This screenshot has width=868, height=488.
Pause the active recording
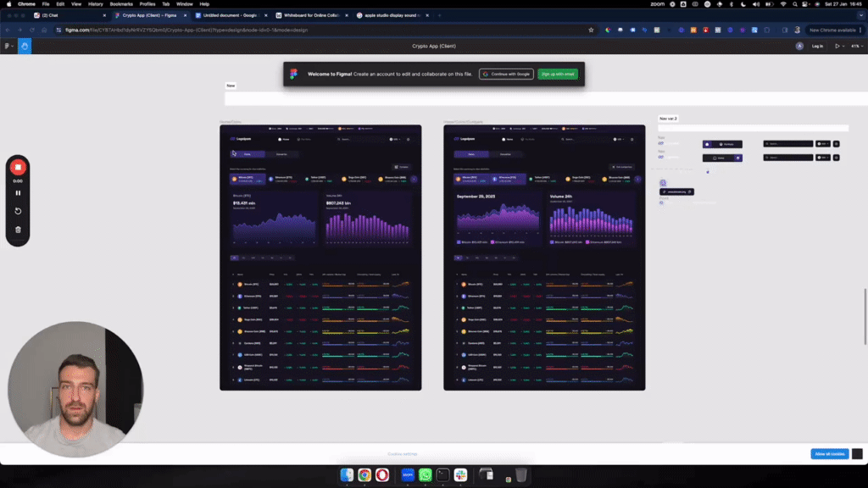17,192
